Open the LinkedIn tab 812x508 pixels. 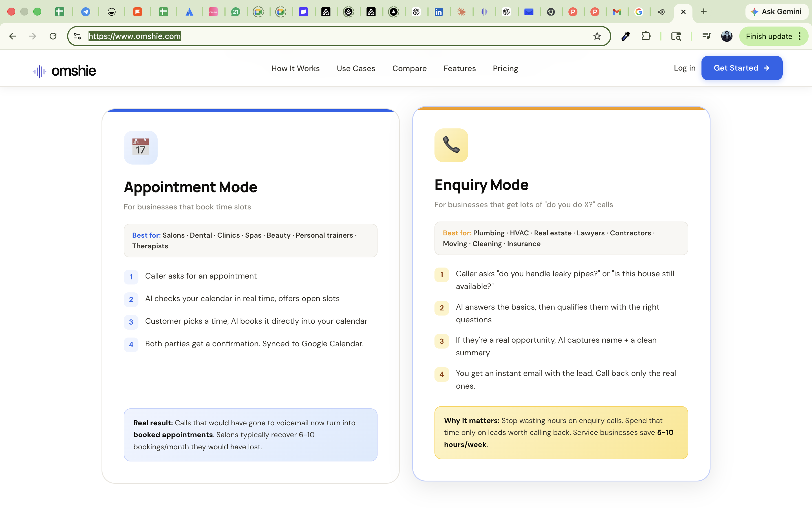coord(438,12)
